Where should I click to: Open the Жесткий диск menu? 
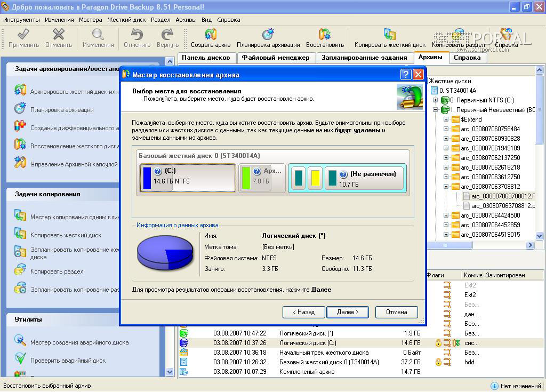point(127,20)
